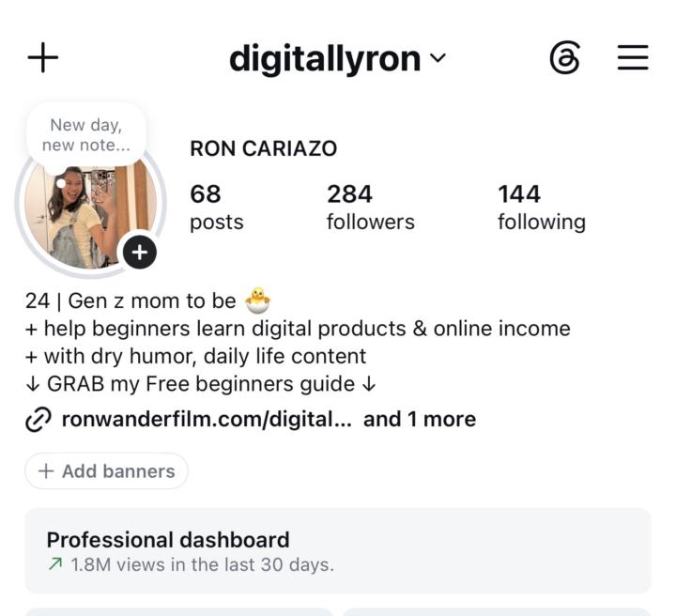Add to story via profile plus badge
Viewport: 676px width, 616px height.
[140, 253]
